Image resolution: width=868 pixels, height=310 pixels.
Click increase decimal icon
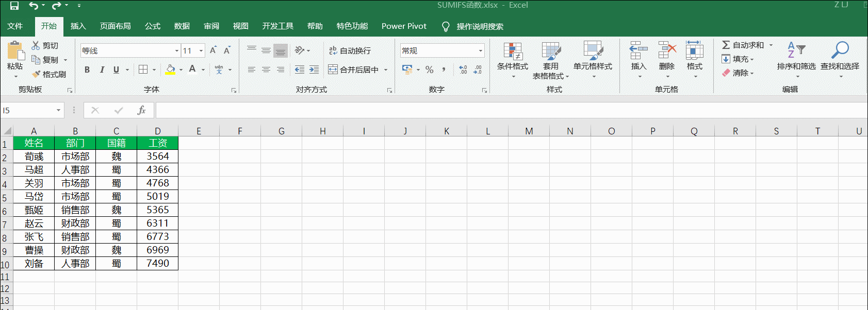point(463,70)
